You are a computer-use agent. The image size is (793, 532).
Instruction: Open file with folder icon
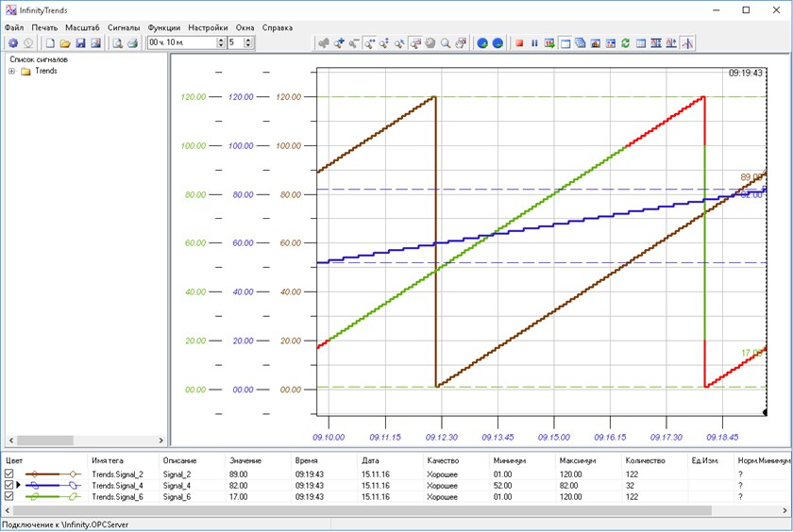pyautogui.click(x=65, y=42)
